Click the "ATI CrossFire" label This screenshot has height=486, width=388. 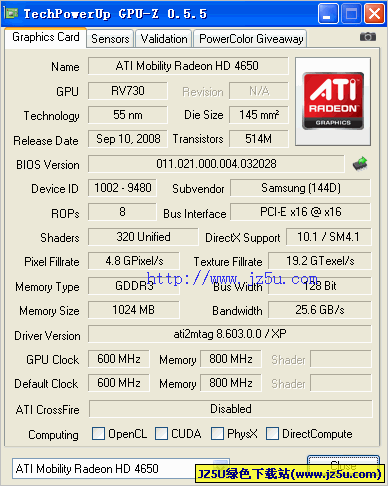click(47, 409)
